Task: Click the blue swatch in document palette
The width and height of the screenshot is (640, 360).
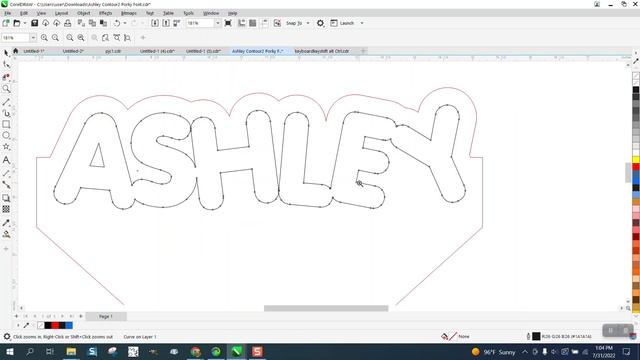Action: tap(69, 325)
